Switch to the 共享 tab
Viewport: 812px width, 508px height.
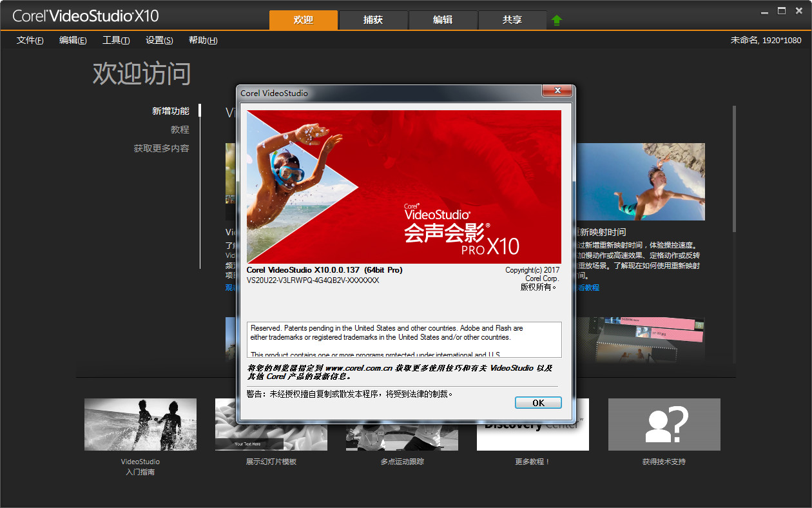coord(512,20)
